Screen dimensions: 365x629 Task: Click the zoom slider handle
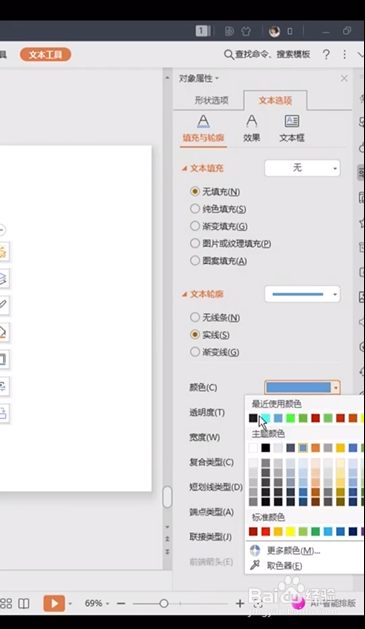[164, 603]
